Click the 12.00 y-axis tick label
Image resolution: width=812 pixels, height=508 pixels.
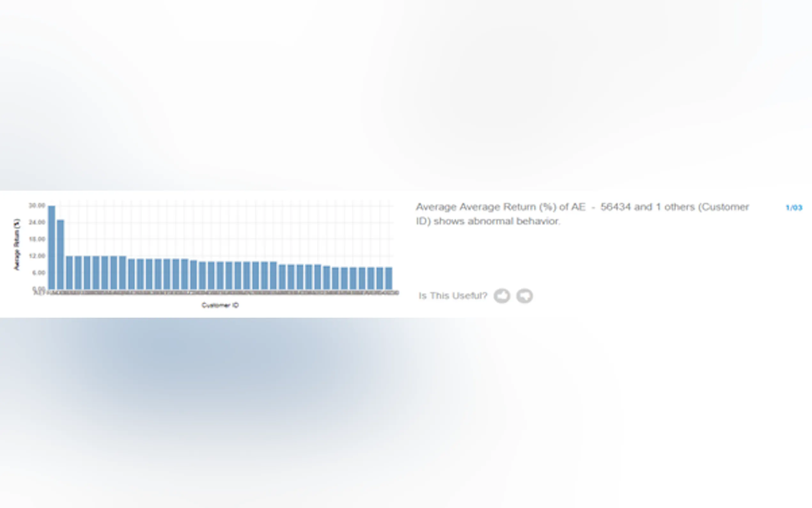coord(37,256)
